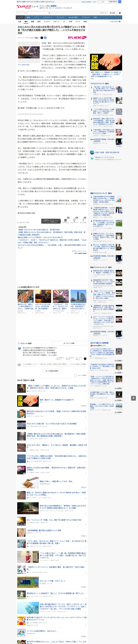Open article 横浜の花火大会火災にヒロミが私見
The image size is (138, 644).
56,412
